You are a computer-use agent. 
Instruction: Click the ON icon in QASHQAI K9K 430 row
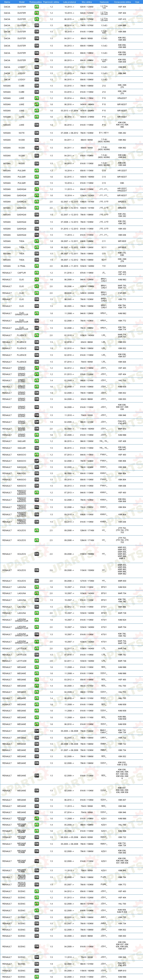pyautogui.click(x=37, y=229)
